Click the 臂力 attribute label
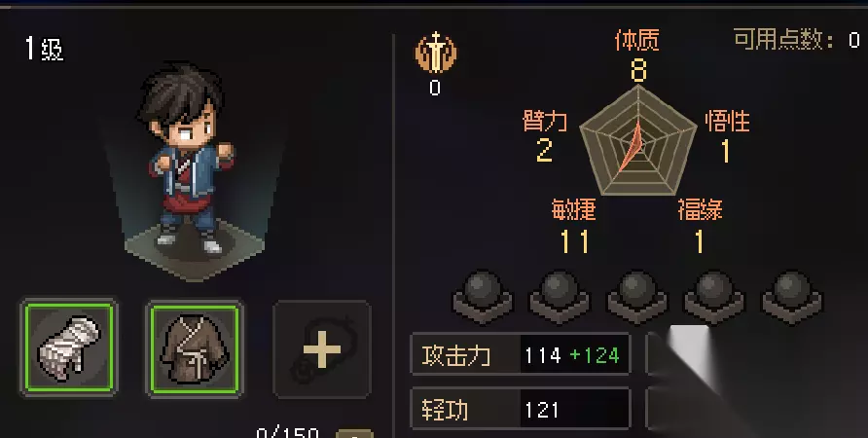868x438 pixels. pyautogui.click(x=545, y=121)
